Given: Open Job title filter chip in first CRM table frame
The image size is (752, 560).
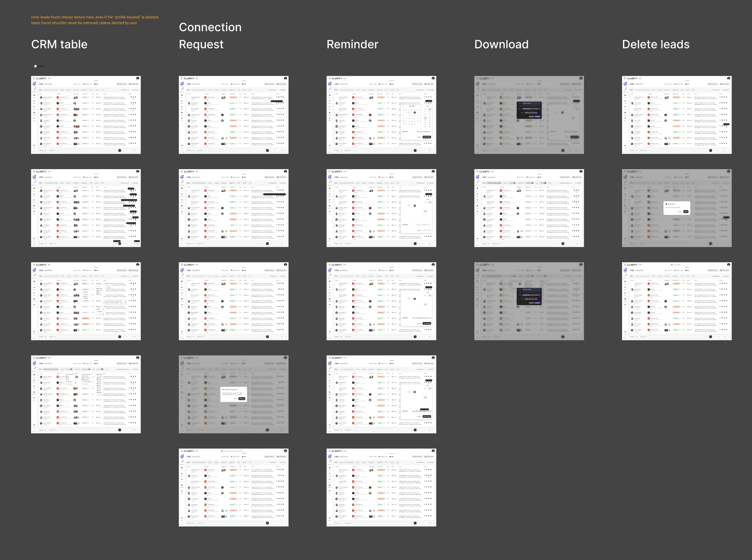Looking at the screenshot, I should (62, 90).
